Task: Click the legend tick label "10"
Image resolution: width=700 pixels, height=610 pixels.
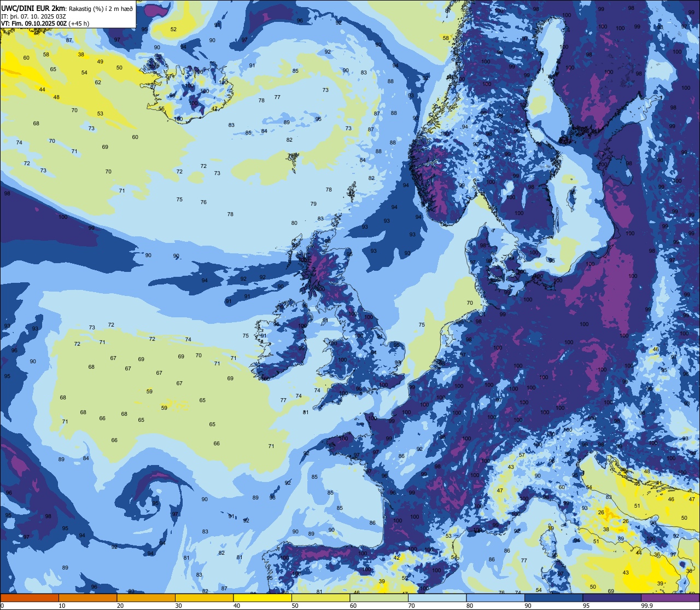Action: tap(62, 606)
